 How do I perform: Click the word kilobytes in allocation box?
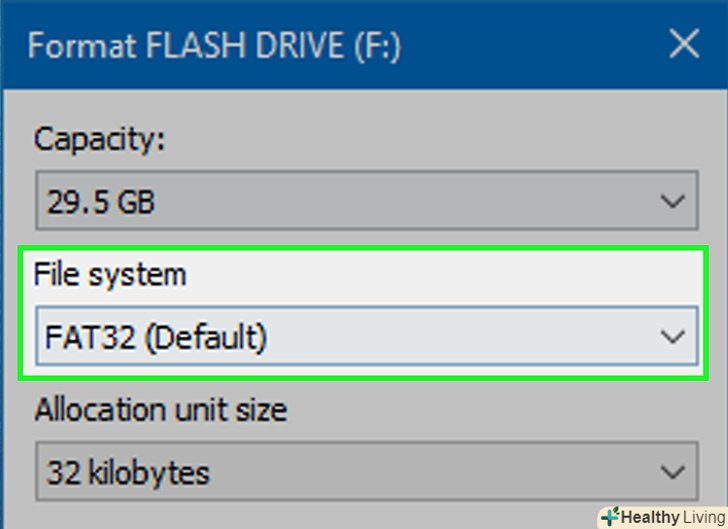150,473
